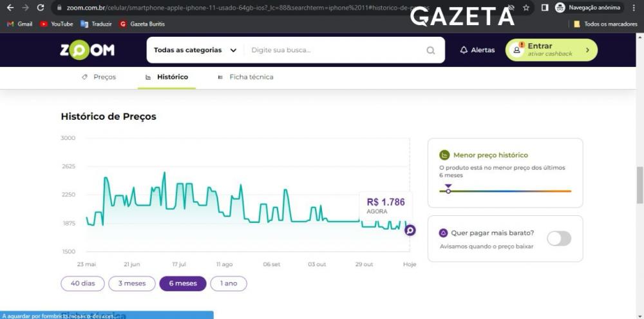Click the historic price range slider

tap(505, 191)
